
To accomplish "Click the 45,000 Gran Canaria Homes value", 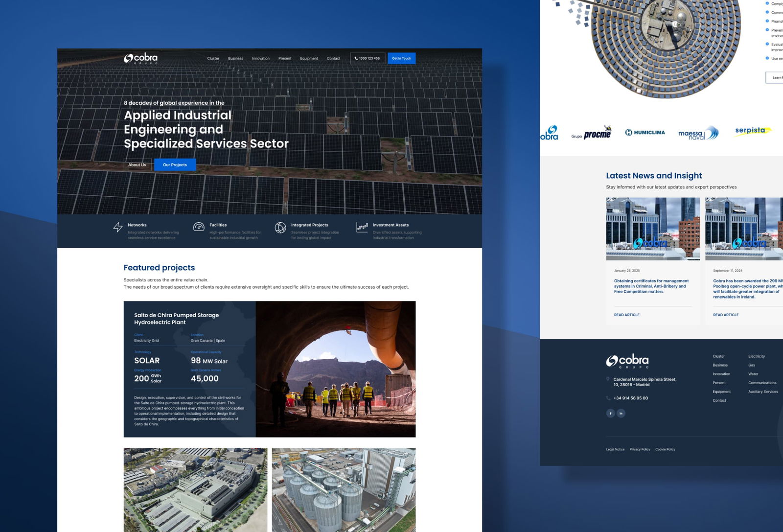I will coord(205,379).
